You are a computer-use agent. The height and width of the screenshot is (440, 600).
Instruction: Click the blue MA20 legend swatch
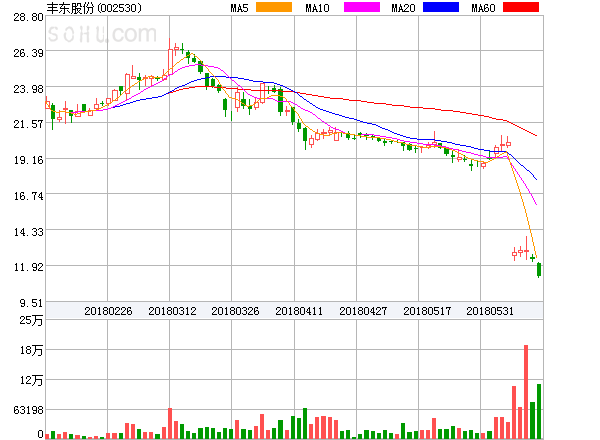pyautogui.click(x=441, y=7)
